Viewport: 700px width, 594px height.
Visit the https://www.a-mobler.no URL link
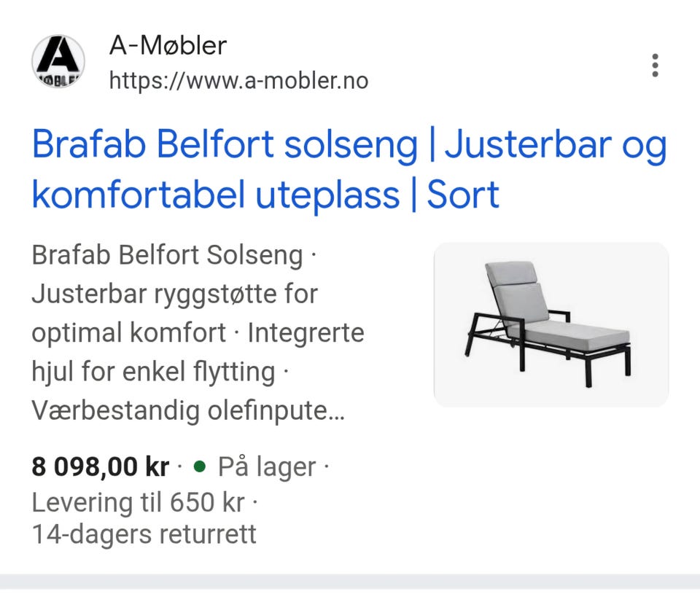tap(239, 81)
